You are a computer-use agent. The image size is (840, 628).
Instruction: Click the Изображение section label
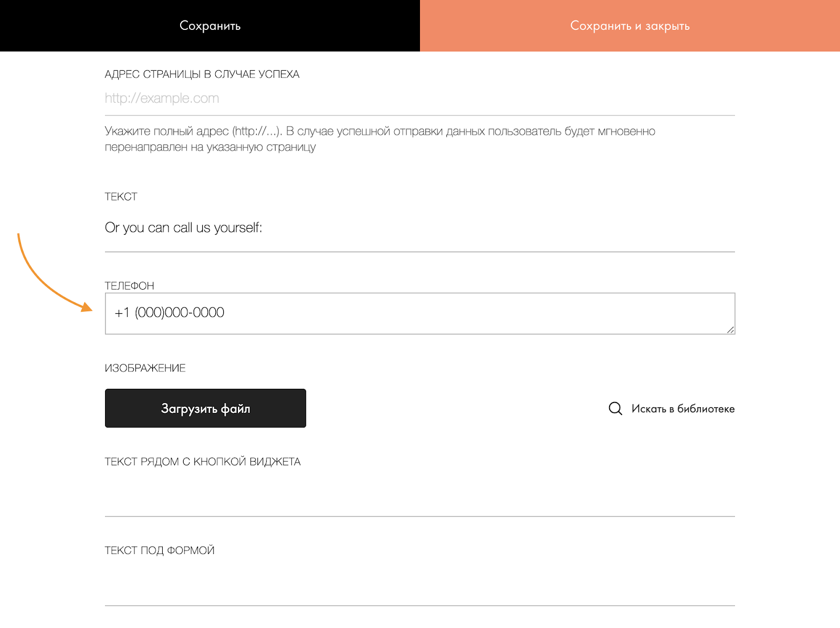pyautogui.click(x=145, y=368)
